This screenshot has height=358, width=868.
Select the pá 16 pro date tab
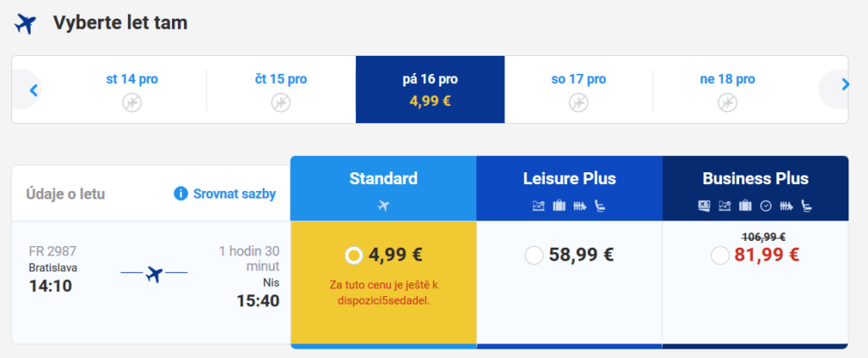(430, 89)
